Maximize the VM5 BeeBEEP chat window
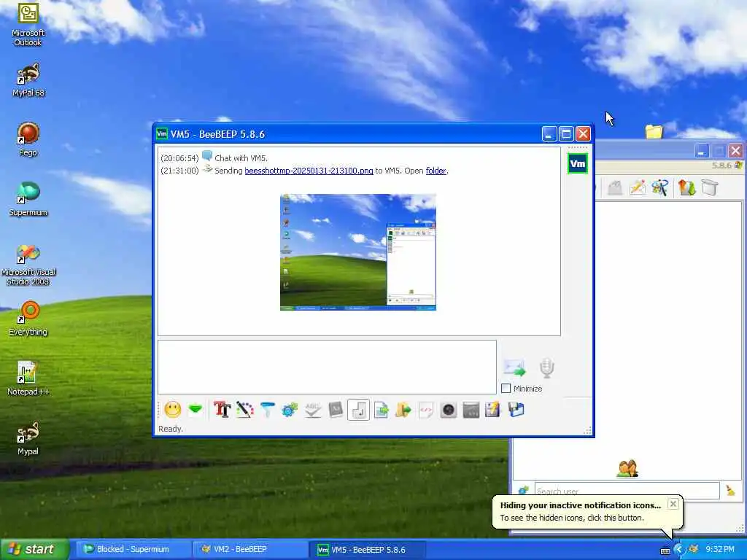Screen dimensions: 747x560 (x=566, y=134)
